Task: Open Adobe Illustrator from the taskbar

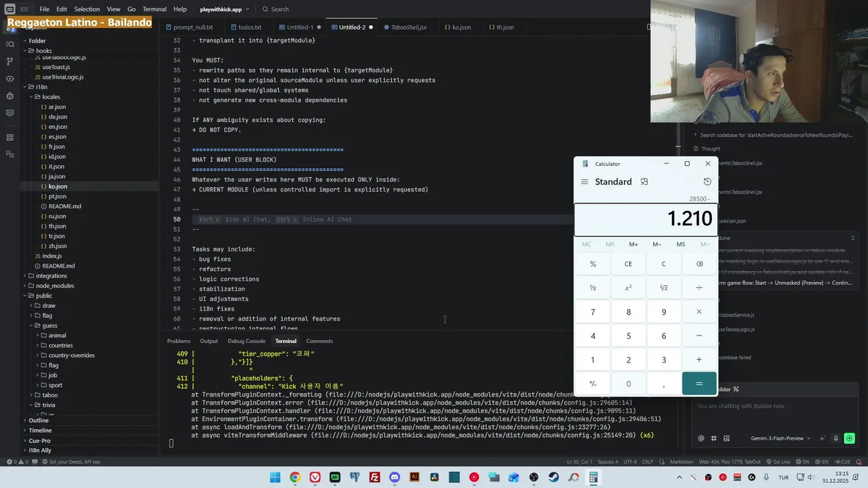Action: [x=414, y=478]
